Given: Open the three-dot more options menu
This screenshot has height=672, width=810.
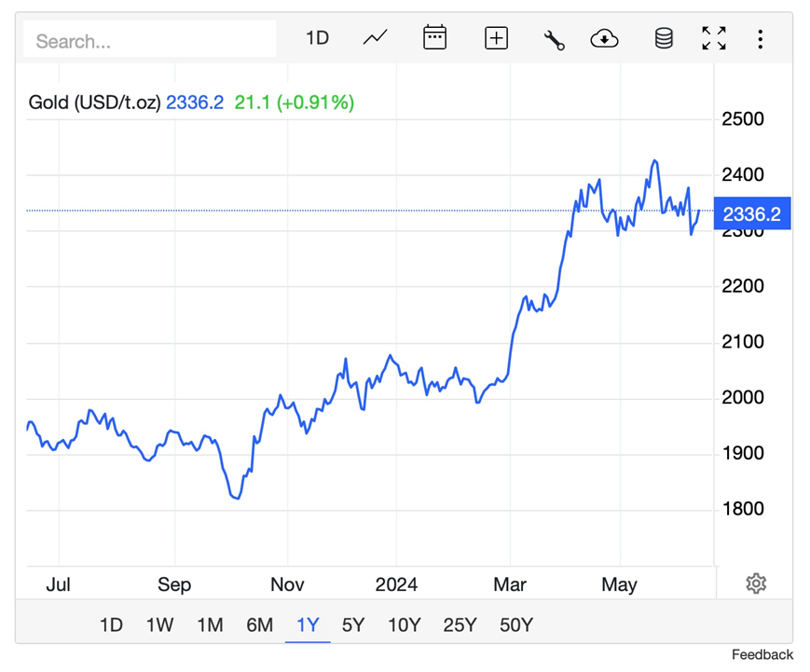Looking at the screenshot, I should coord(761,38).
